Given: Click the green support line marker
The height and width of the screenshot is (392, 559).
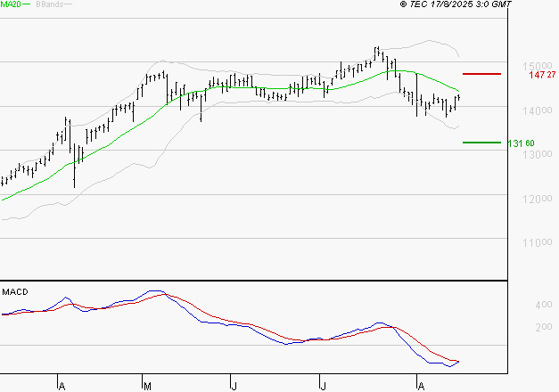Looking at the screenshot, I should [481, 142].
